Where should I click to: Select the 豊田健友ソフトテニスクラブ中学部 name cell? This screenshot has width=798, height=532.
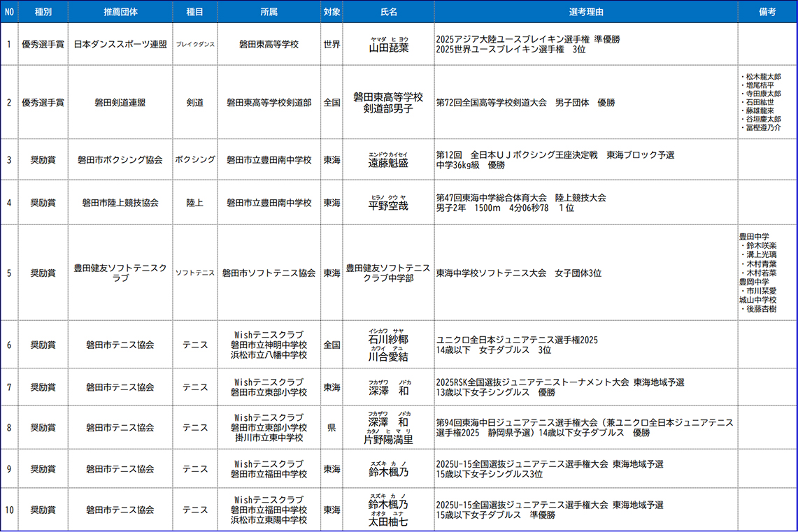pos(388,273)
